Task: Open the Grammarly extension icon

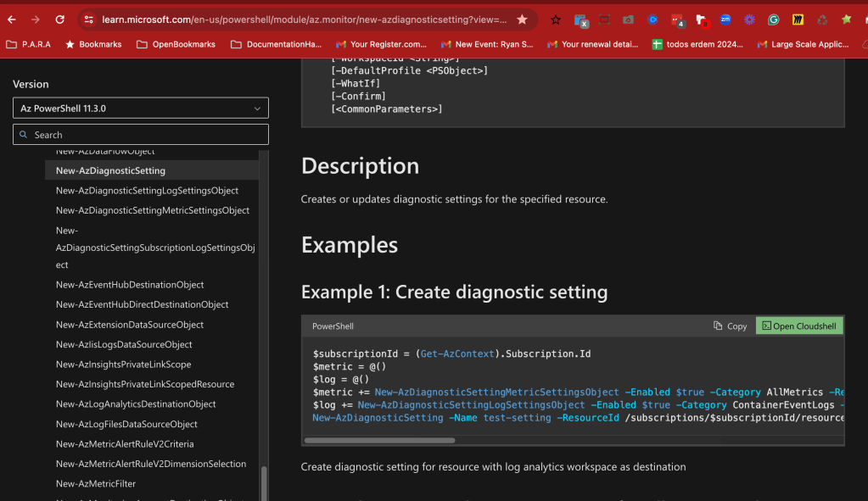Action: click(773, 19)
